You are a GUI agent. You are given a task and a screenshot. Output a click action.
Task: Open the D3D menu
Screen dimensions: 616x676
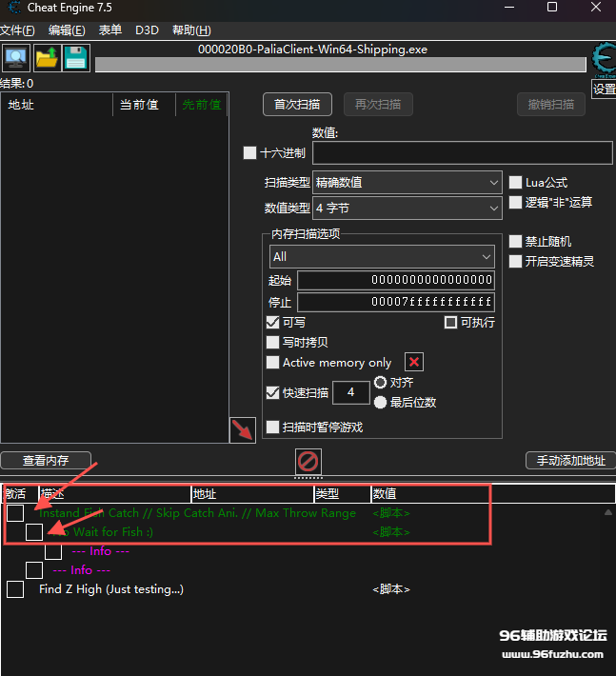point(147,30)
